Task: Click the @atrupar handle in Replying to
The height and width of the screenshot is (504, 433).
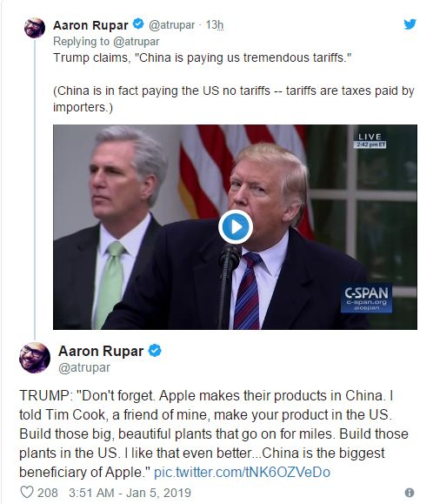Action: (137, 42)
